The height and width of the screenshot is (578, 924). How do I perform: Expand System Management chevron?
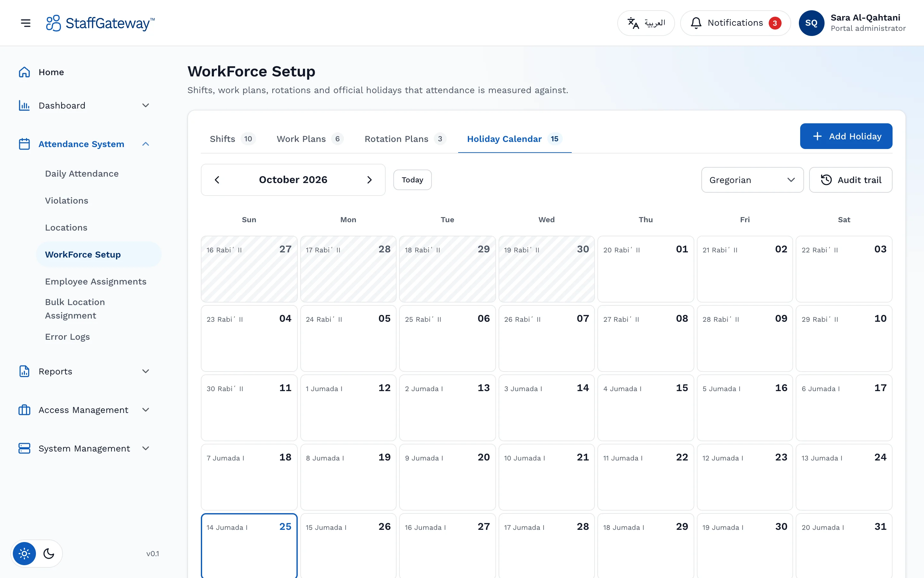[145, 448]
